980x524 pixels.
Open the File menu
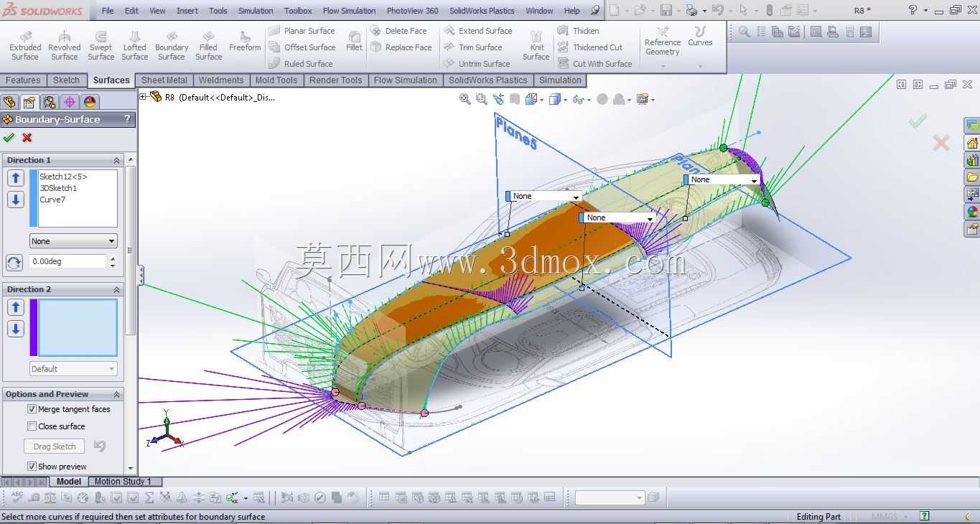tap(108, 11)
